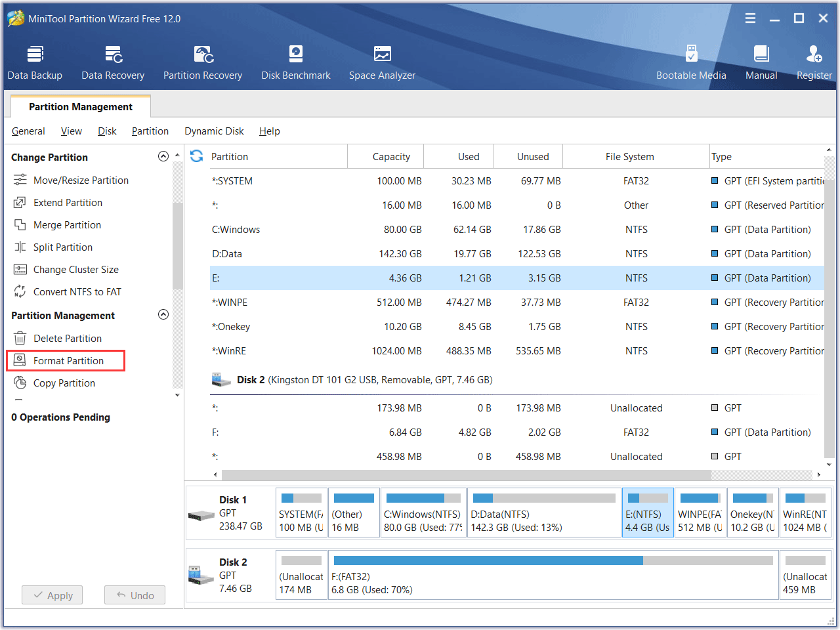Click the Kingston Disk 2 header icon in list
The width and height of the screenshot is (840, 630).
point(221,379)
